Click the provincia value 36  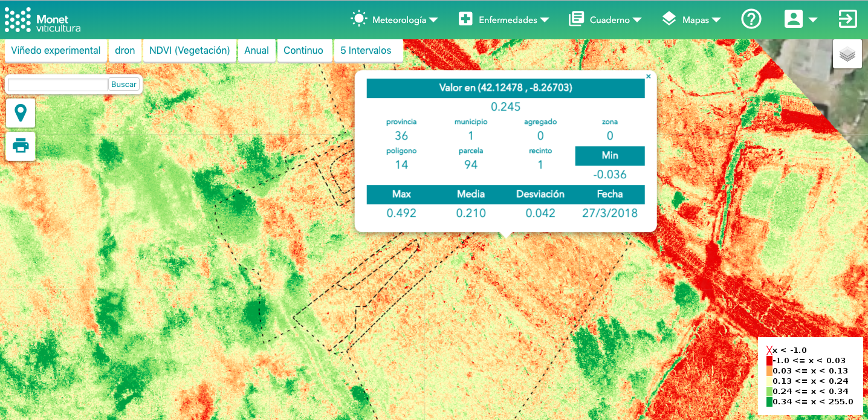(x=401, y=135)
